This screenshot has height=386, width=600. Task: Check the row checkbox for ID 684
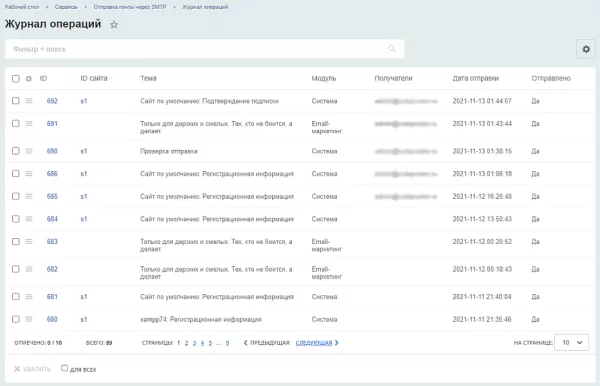coord(16,218)
